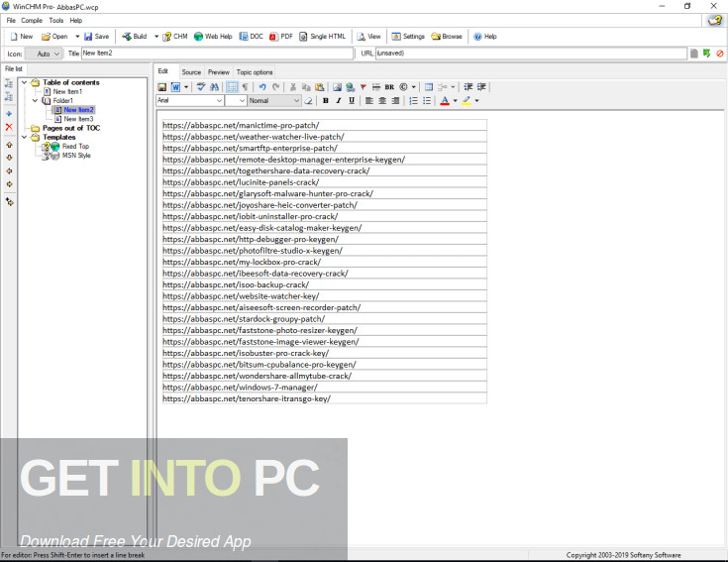This screenshot has width=728, height=562.
Task: Click the clear formatting eraser icon
Action: [x=308, y=100]
